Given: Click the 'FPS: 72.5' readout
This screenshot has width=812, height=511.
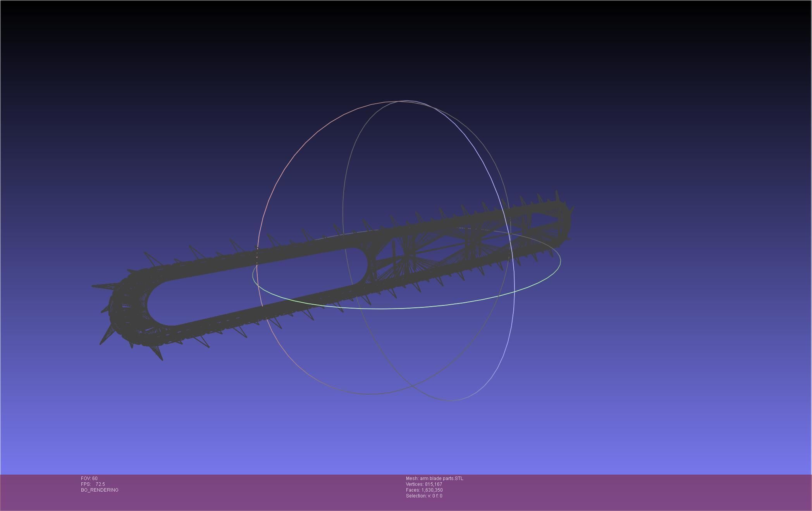Looking at the screenshot, I should coord(93,484).
